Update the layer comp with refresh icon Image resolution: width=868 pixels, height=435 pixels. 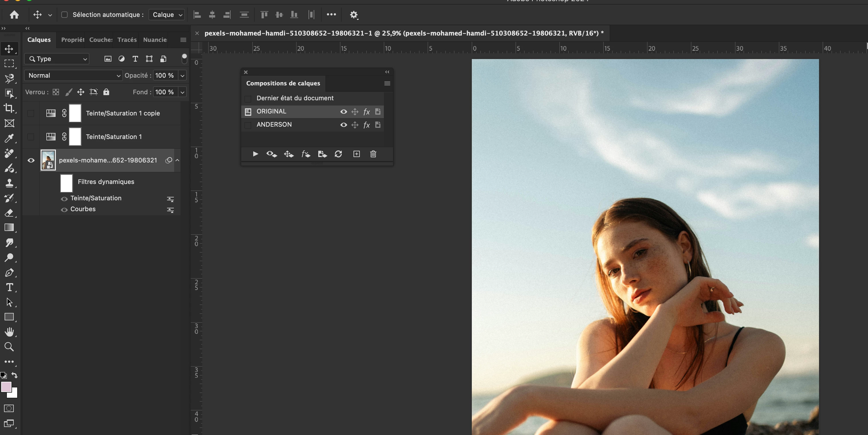pos(338,154)
